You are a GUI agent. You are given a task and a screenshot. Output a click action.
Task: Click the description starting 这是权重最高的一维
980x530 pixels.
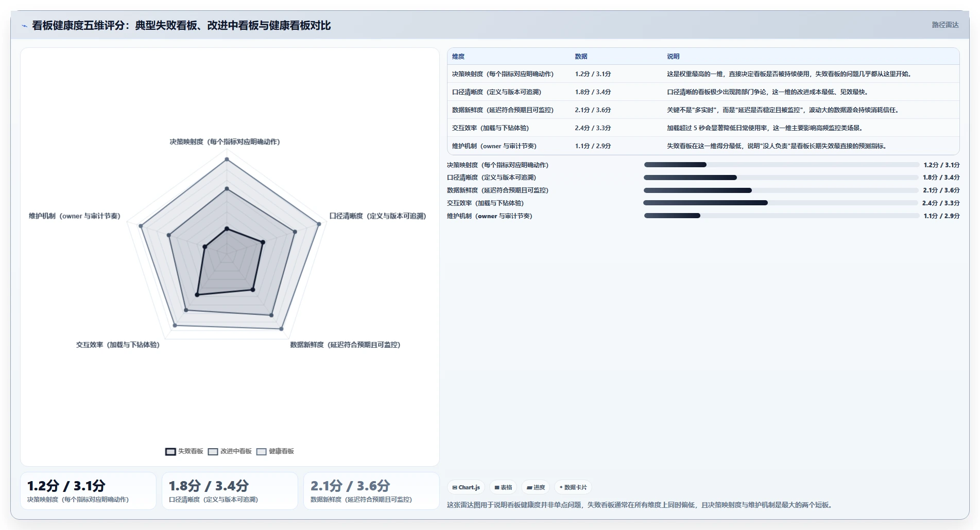pyautogui.click(x=790, y=74)
